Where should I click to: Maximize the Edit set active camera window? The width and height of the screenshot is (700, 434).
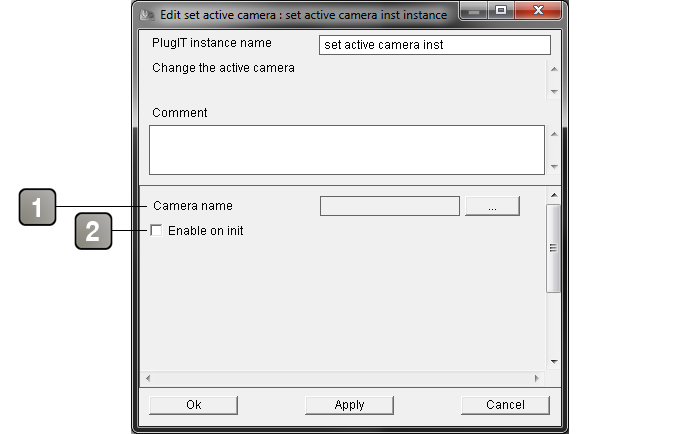click(501, 11)
